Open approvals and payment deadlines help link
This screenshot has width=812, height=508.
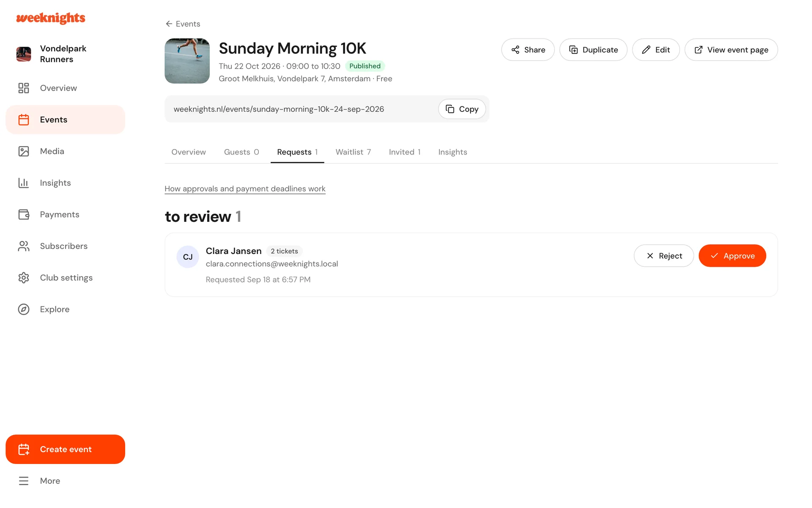[x=245, y=189]
